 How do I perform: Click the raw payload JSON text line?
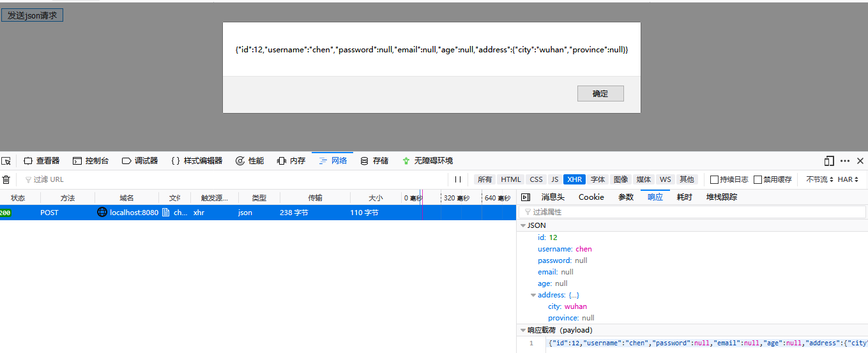tap(708, 343)
